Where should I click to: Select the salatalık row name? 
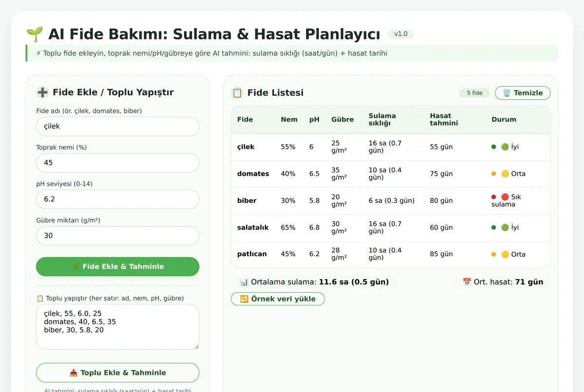click(253, 227)
